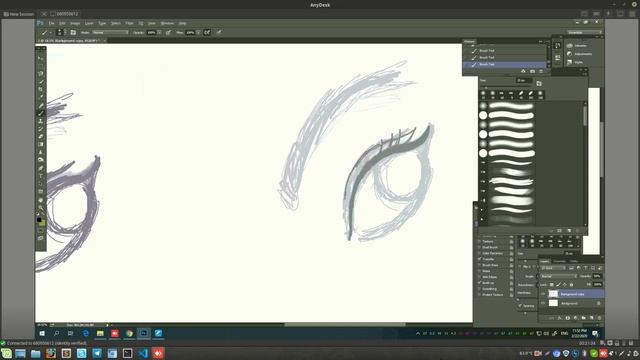The height and width of the screenshot is (360, 640).
Task: Select the Type tool
Action: click(x=41, y=176)
